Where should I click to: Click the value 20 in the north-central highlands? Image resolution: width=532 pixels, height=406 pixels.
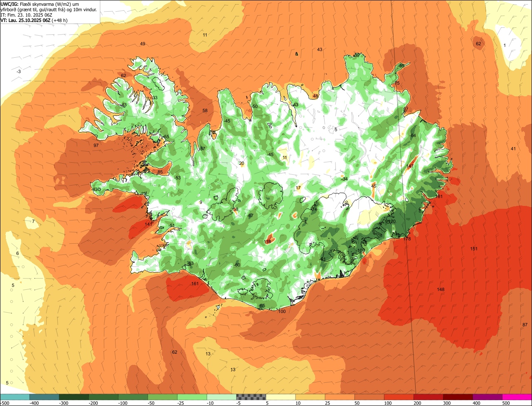pos(241,163)
